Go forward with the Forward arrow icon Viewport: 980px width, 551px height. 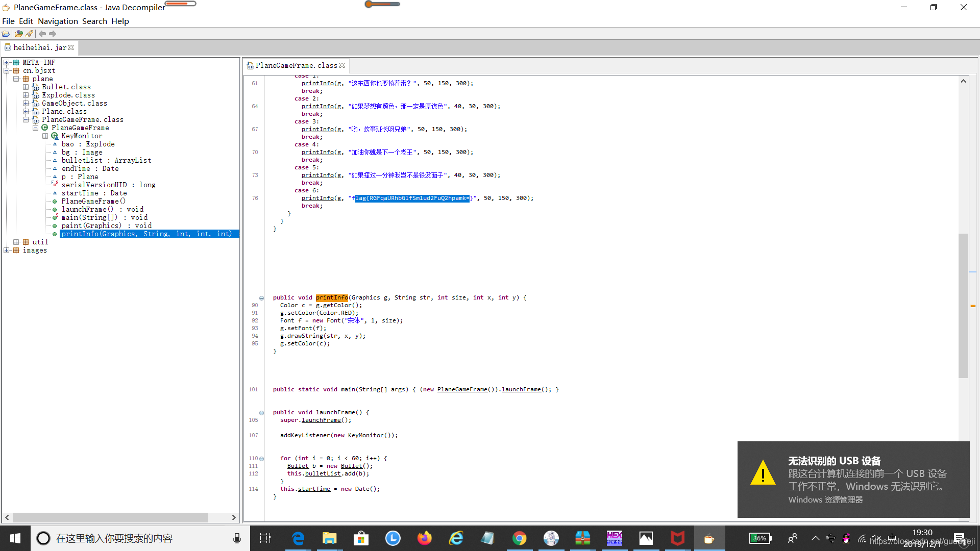click(x=53, y=34)
